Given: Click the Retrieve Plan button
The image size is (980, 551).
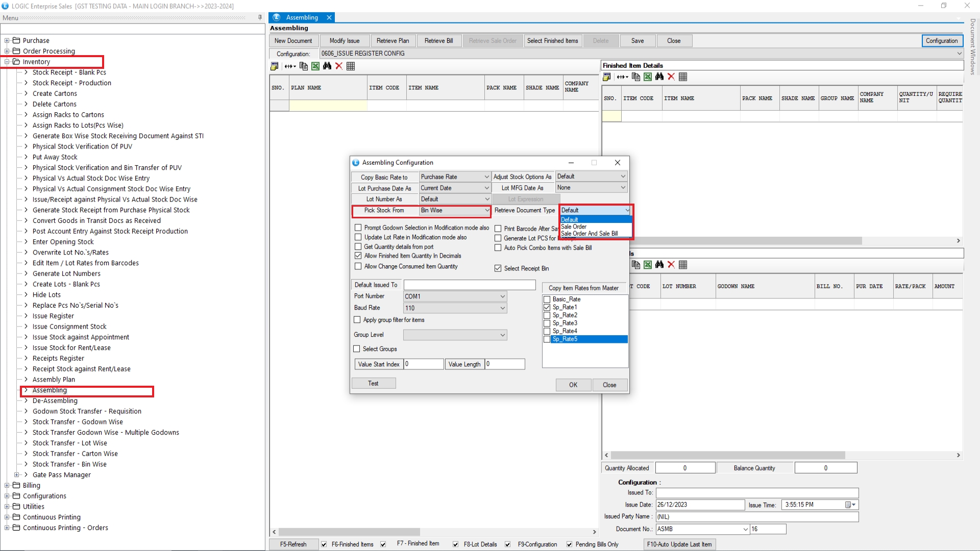Looking at the screenshot, I should coord(393,41).
